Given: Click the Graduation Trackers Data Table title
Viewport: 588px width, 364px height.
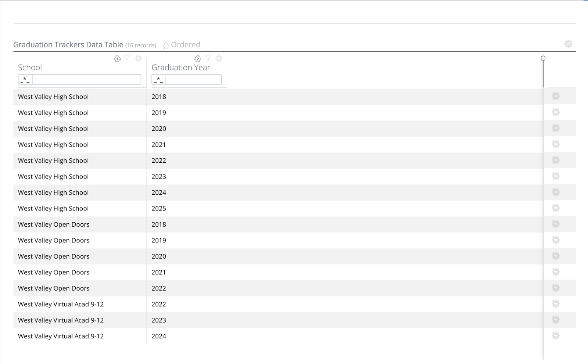Looking at the screenshot, I should [x=68, y=44].
